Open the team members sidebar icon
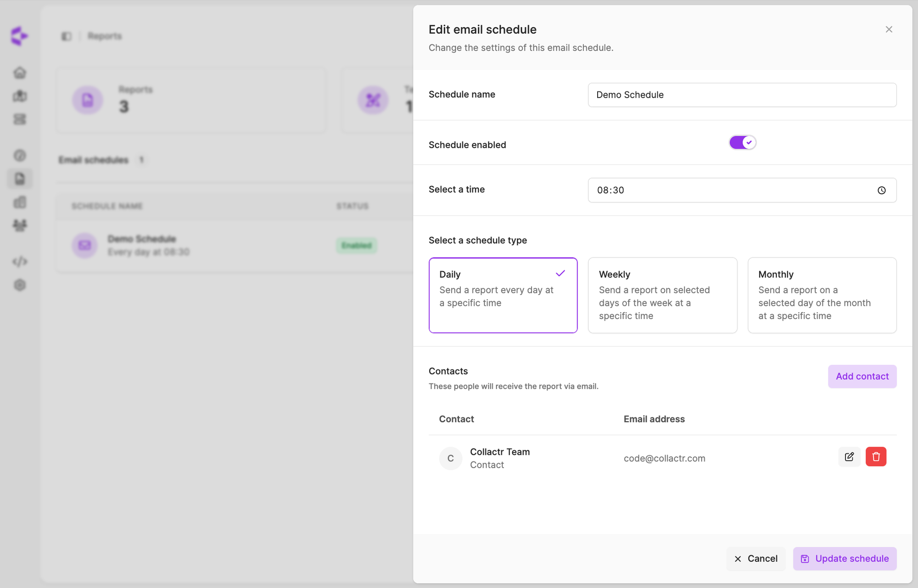918x588 pixels. [20, 225]
